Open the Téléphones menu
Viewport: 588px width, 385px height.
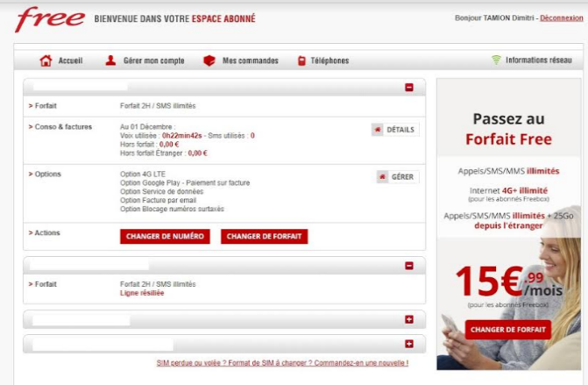[x=329, y=61]
